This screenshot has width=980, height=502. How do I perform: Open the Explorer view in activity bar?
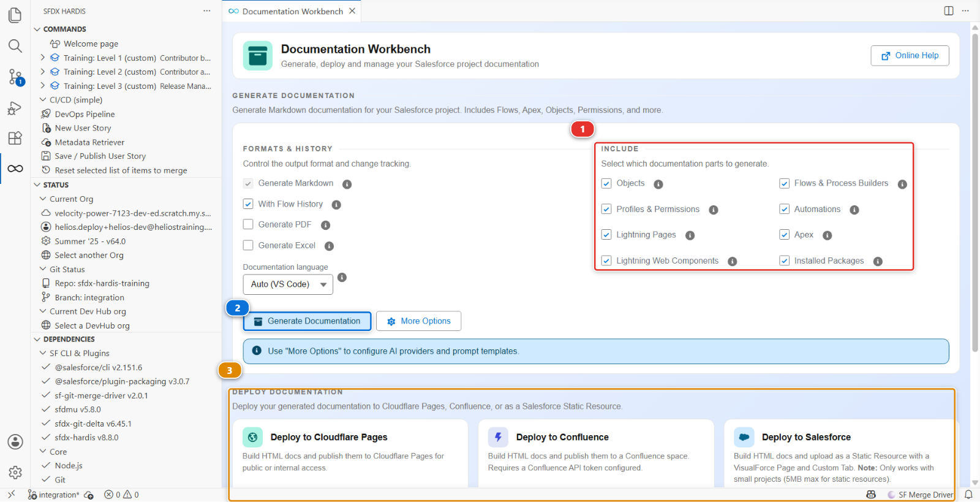pyautogui.click(x=15, y=15)
